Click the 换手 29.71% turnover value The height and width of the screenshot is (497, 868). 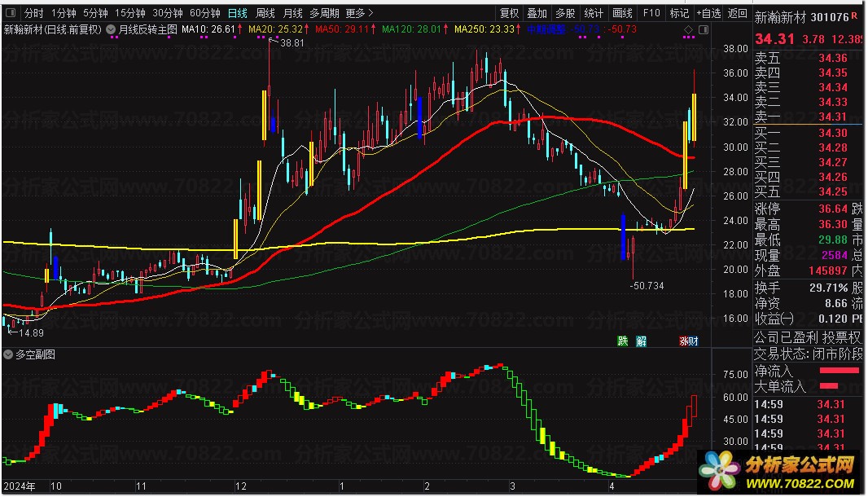pyautogui.click(x=829, y=288)
